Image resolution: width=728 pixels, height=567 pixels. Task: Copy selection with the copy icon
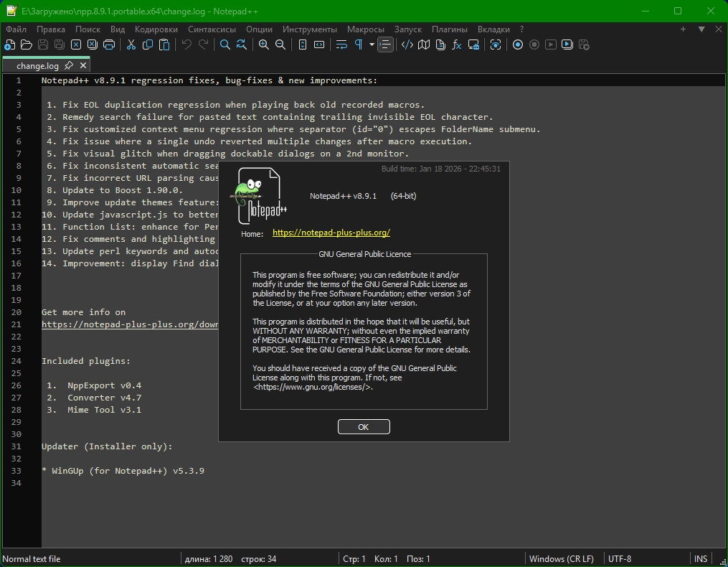tap(148, 44)
